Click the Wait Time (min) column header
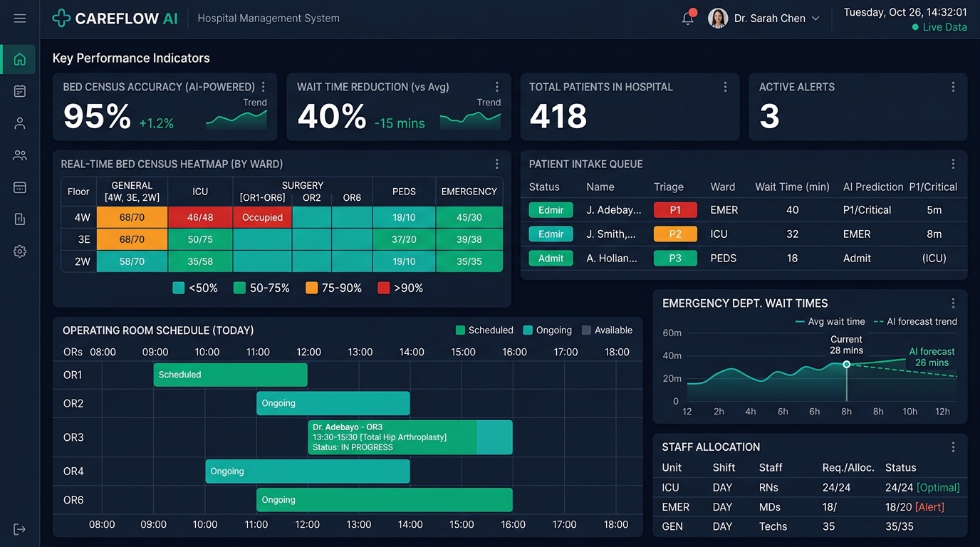The image size is (980, 547). tap(792, 187)
